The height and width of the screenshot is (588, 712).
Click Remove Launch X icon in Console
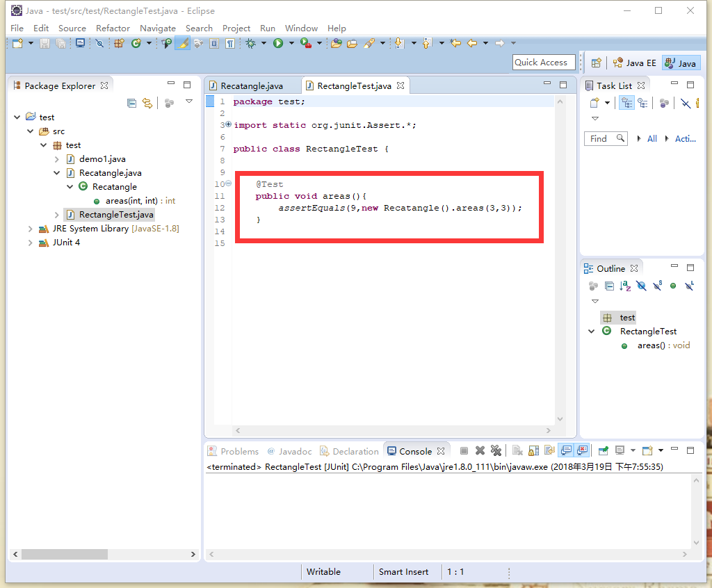(x=480, y=450)
